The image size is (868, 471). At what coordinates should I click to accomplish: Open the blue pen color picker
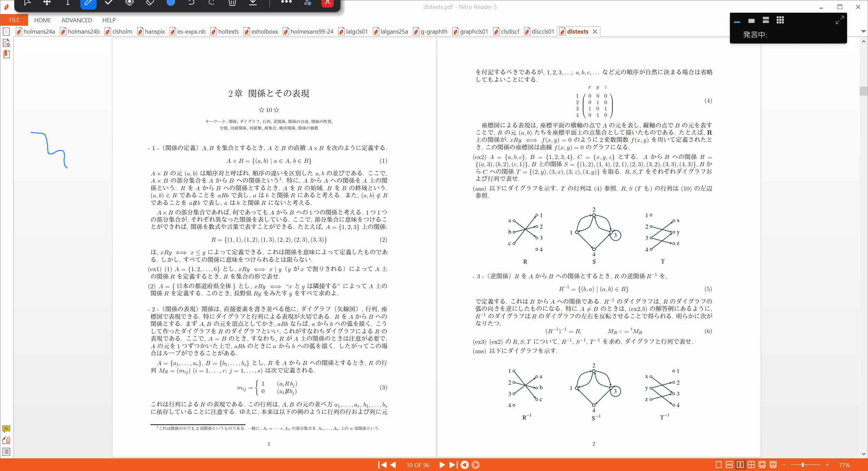(x=171, y=3)
